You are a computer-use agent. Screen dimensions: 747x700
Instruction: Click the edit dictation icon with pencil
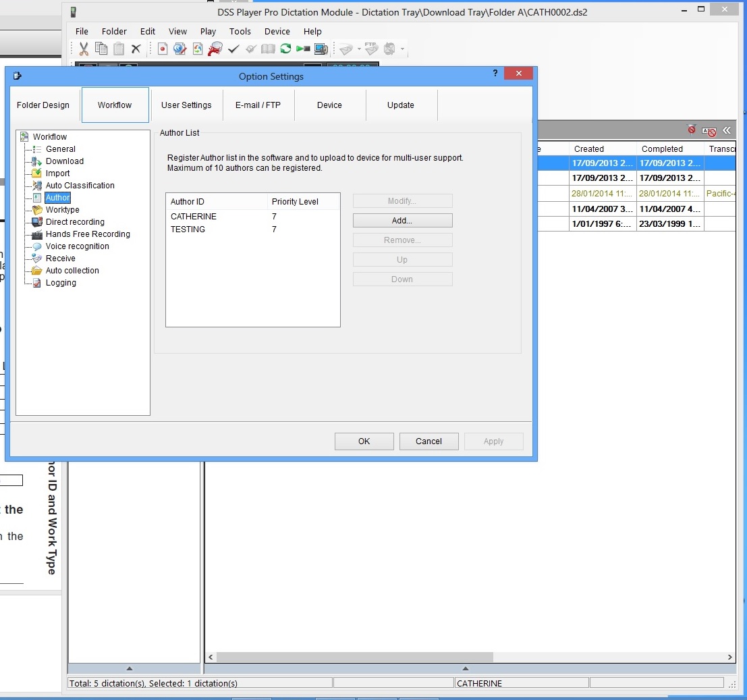coord(180,49)
